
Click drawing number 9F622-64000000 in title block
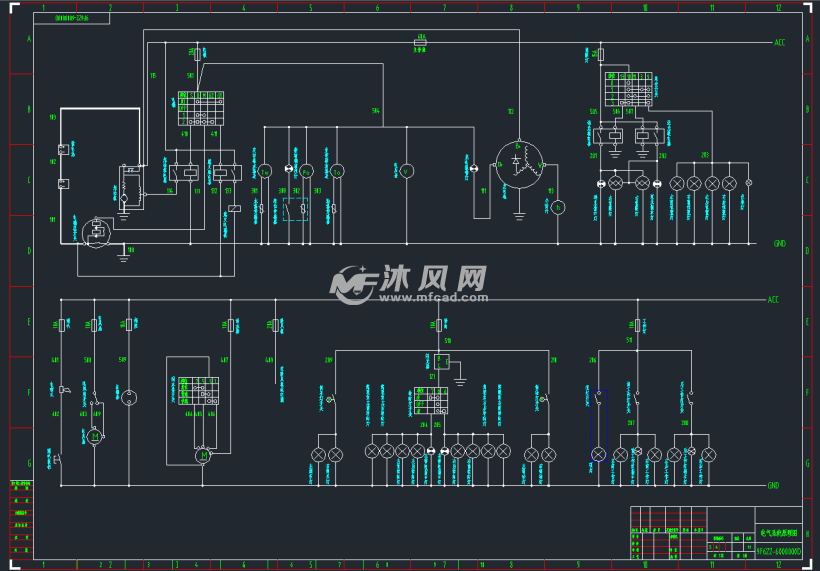coord(778,552)
